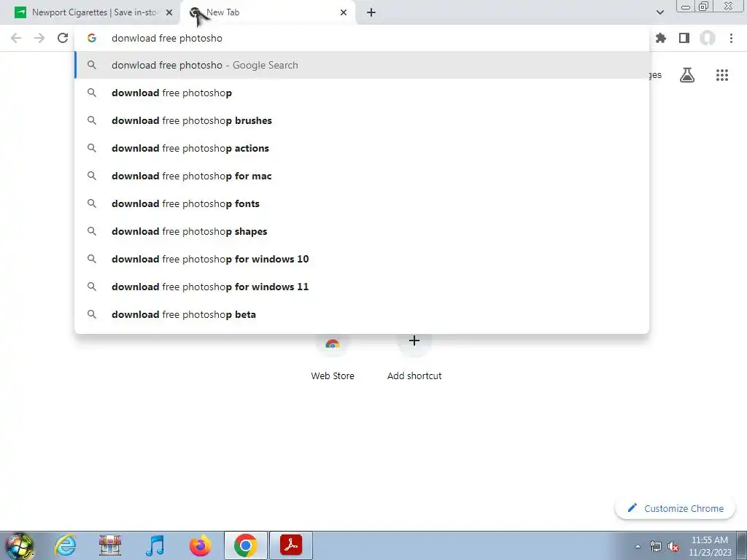Select the New Tab tab
The image size is (747, 560).
point(268,12)
